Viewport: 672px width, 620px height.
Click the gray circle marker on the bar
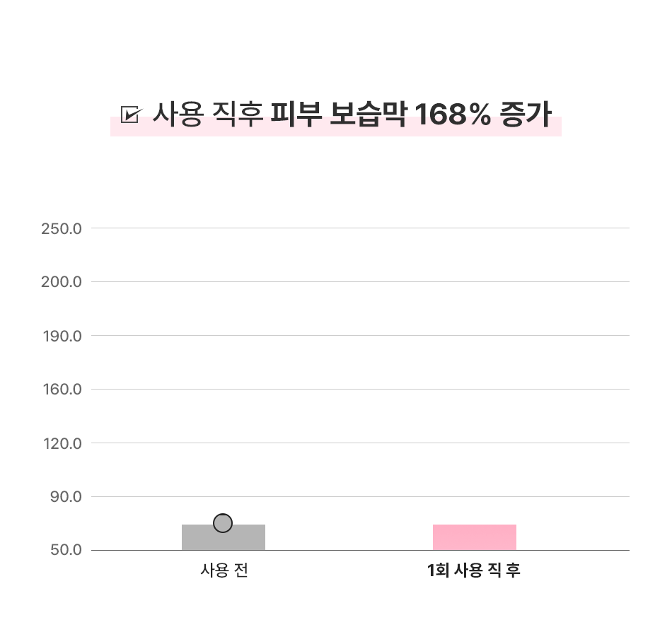(222, 523)
